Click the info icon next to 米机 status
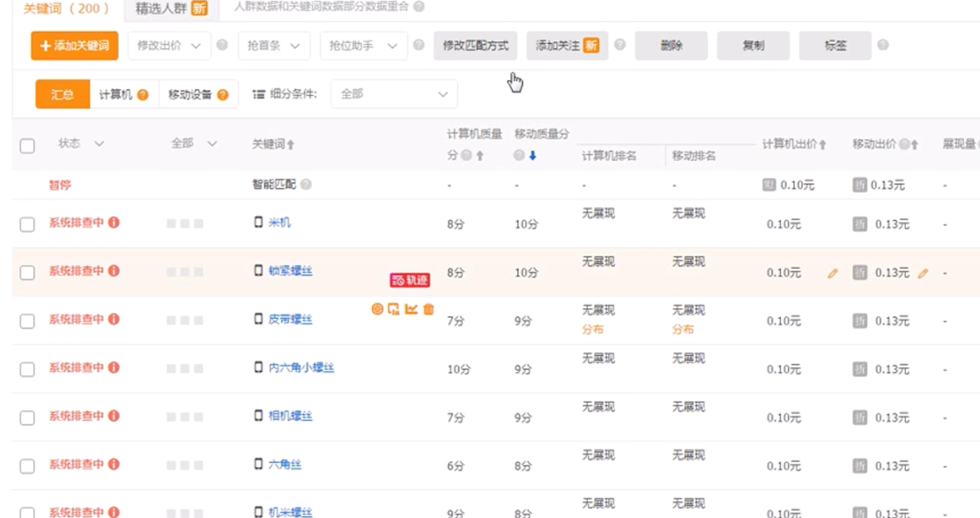This screenshot has height=518, width=980. tap(114, 223)
